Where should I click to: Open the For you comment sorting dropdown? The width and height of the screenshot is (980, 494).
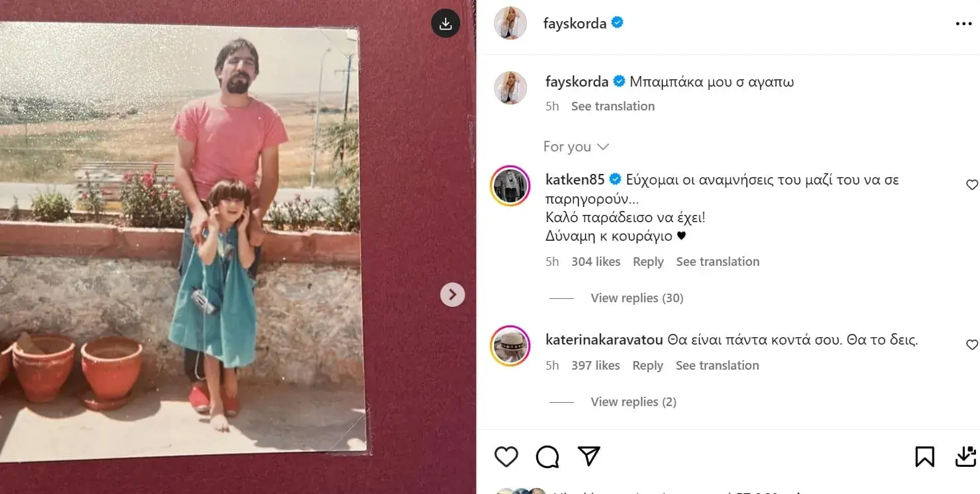coord(576,147)
